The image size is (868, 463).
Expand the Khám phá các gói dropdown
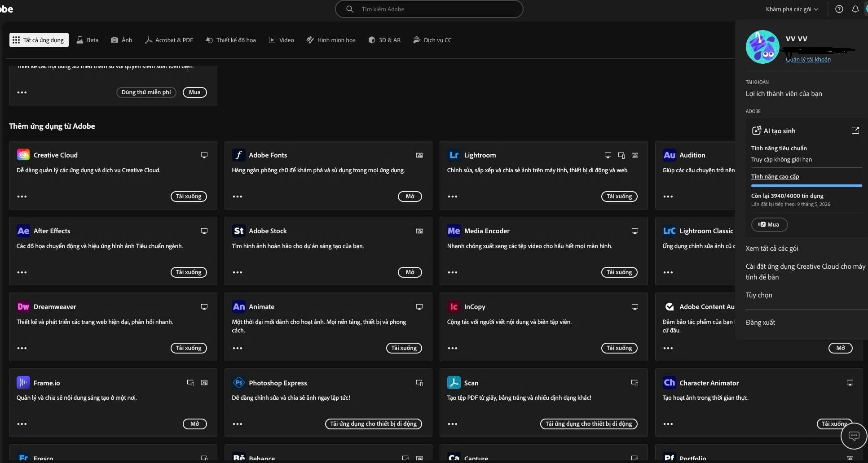click(x=792, y=9)
